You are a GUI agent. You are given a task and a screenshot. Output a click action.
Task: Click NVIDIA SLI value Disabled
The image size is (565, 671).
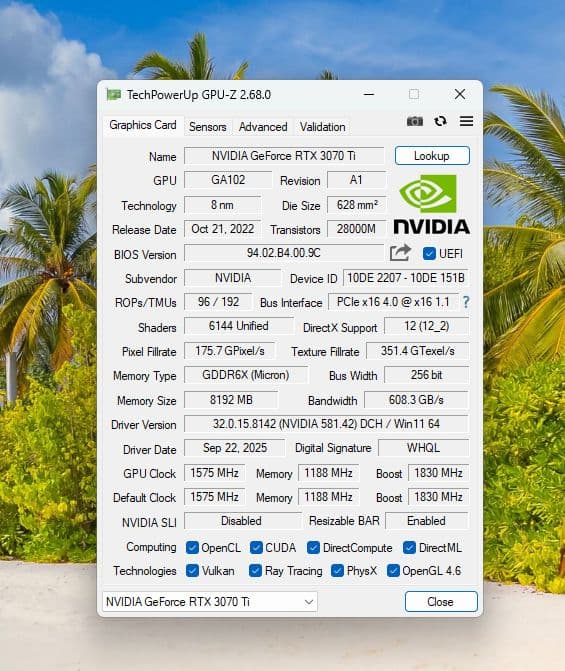(x=242, y=521)
